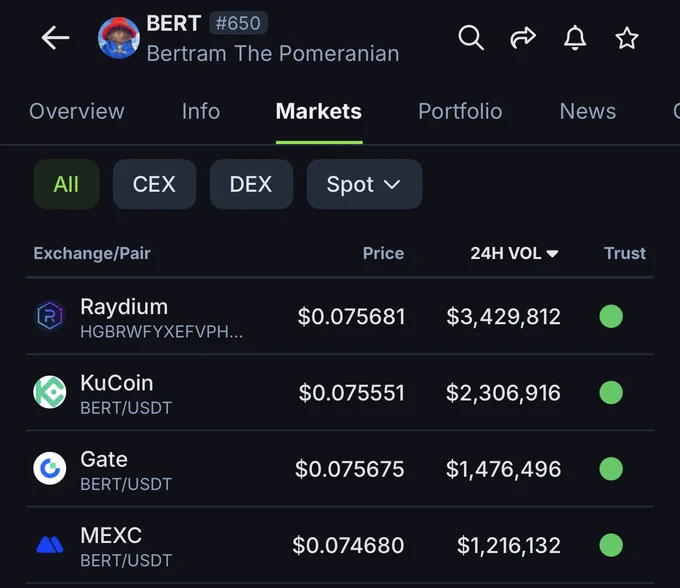Sort by 24H VOL column arrow

[552, 254]
